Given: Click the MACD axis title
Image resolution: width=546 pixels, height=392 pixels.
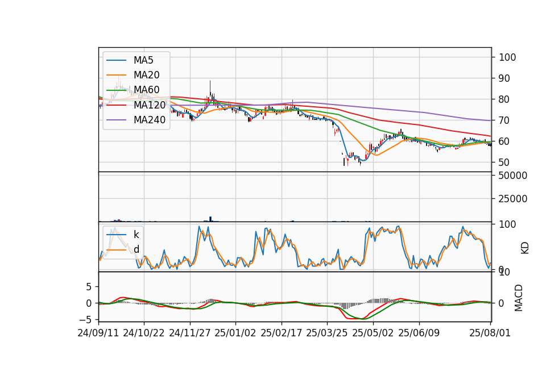Looking at the screenshot, I should 519,298.
